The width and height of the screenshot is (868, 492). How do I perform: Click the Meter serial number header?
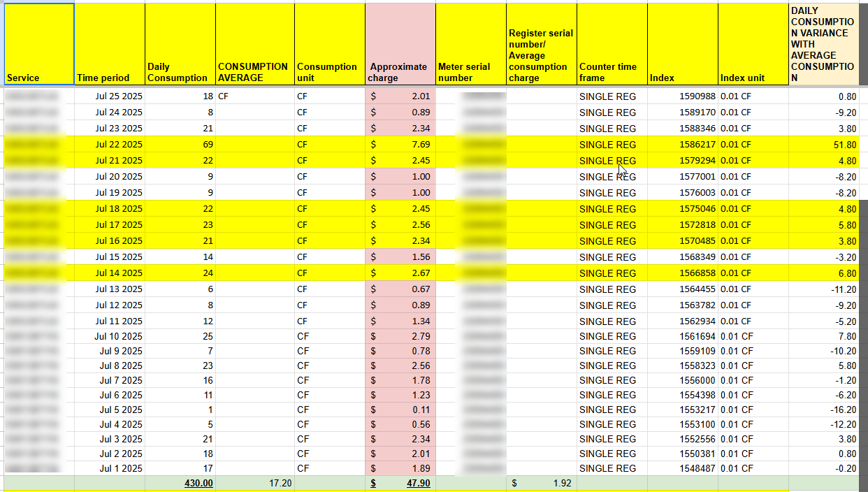click(471, 44)
